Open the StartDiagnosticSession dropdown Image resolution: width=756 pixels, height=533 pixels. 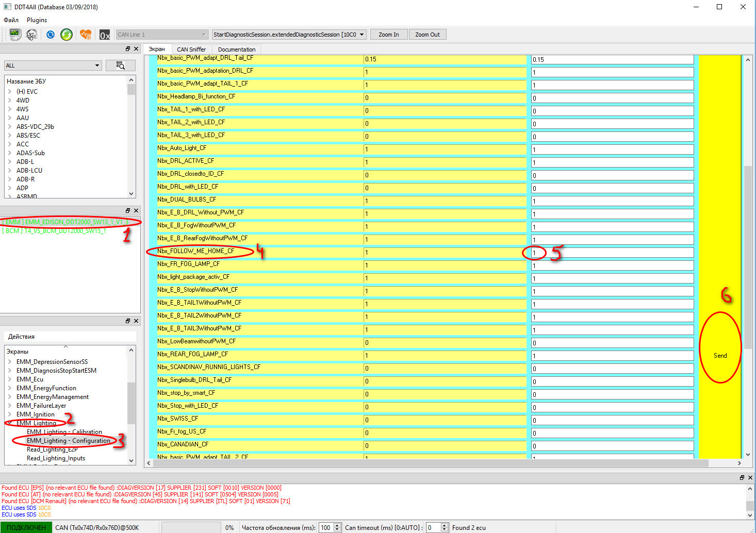[x=289, y=35]
